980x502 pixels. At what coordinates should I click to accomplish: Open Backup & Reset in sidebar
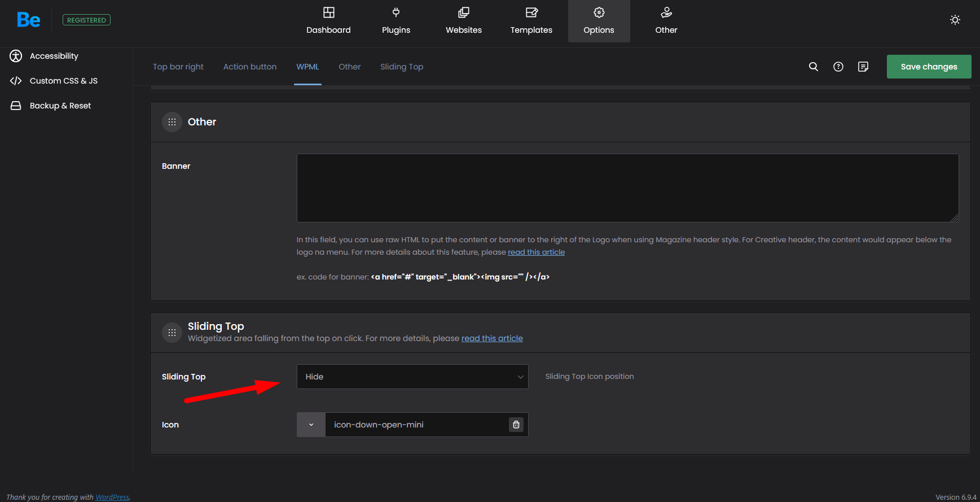click(60, 106)
